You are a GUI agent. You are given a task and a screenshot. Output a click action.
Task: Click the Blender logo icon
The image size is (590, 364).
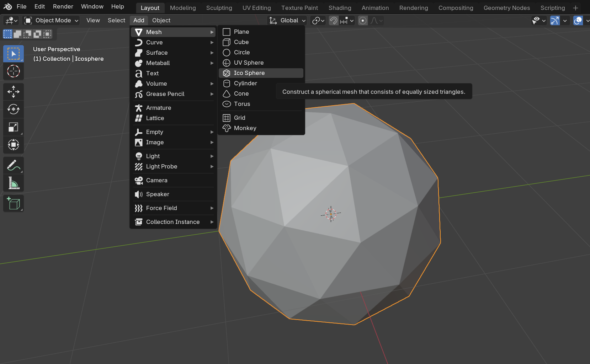coord(7,7)
